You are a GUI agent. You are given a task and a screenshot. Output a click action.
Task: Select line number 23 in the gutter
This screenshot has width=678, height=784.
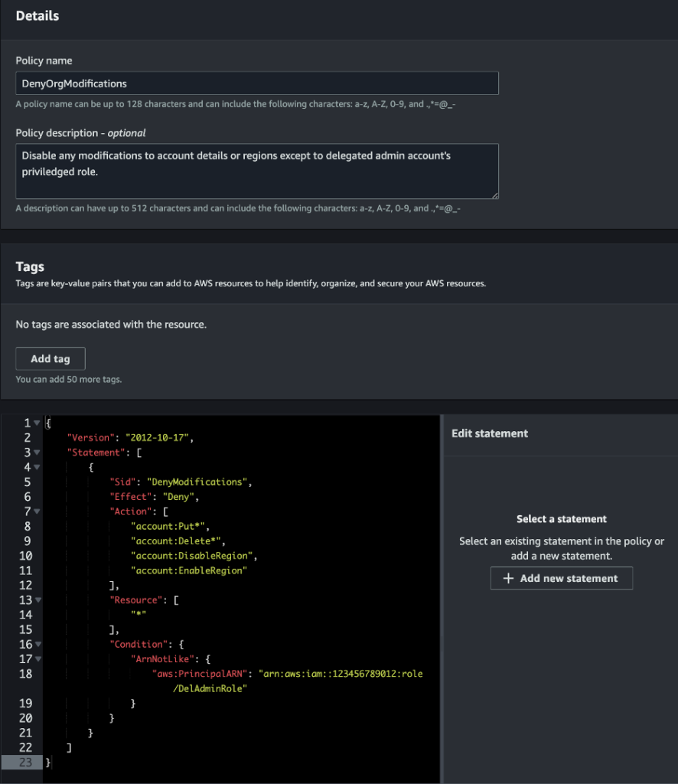pos(27,762)
